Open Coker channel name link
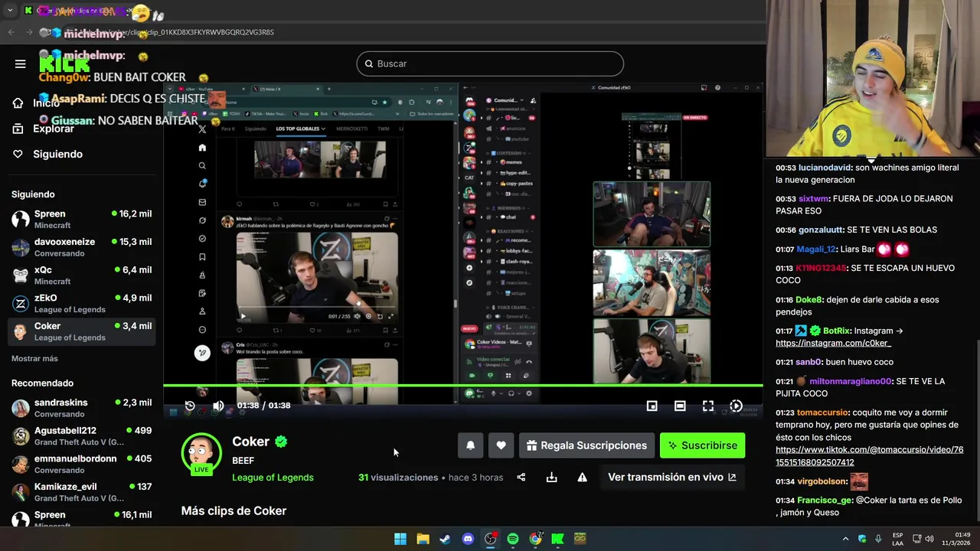Image resolution: width=980 pixels, height=551 pixels. [250, 442]
